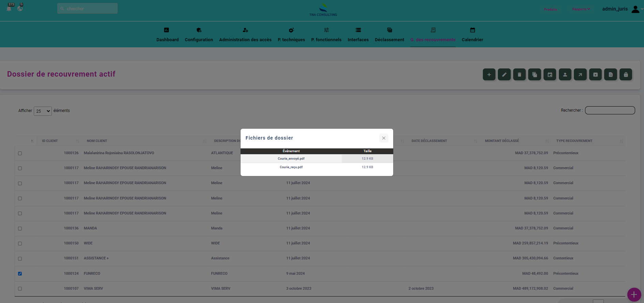
Task: Open the Afficher 25 elements dropdown
Action: (43, 111)
